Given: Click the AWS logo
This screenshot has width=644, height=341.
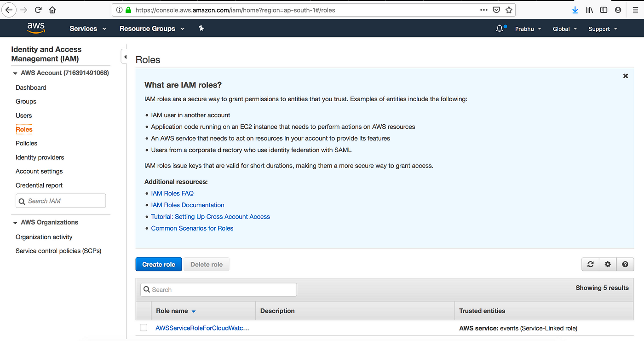Looking at the screenshot, I should [x=36, y=28].
